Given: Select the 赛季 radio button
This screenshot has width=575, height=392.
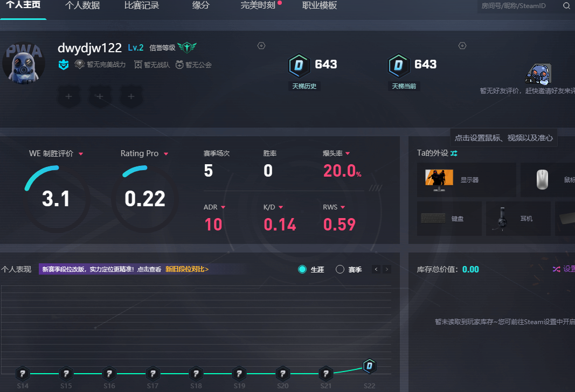Looking at the screenshot, I should click(x=340, y=269).
